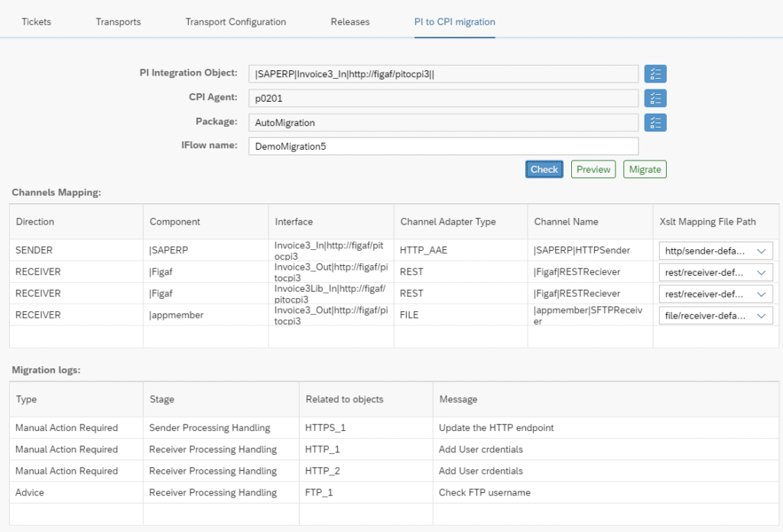The height and width of the screenshot is (532, 783).
Task: Click Invoice3Lib_In interface cell
Action: tap(330, 294)
